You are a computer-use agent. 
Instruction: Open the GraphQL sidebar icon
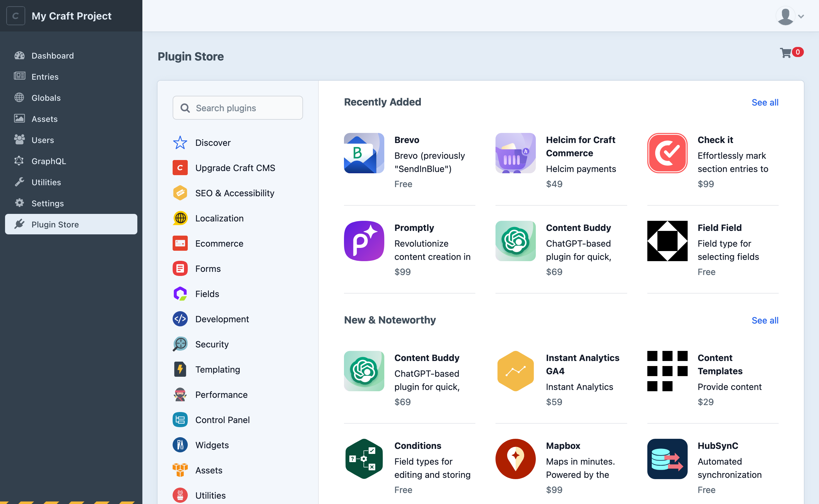tap(19, 161)
